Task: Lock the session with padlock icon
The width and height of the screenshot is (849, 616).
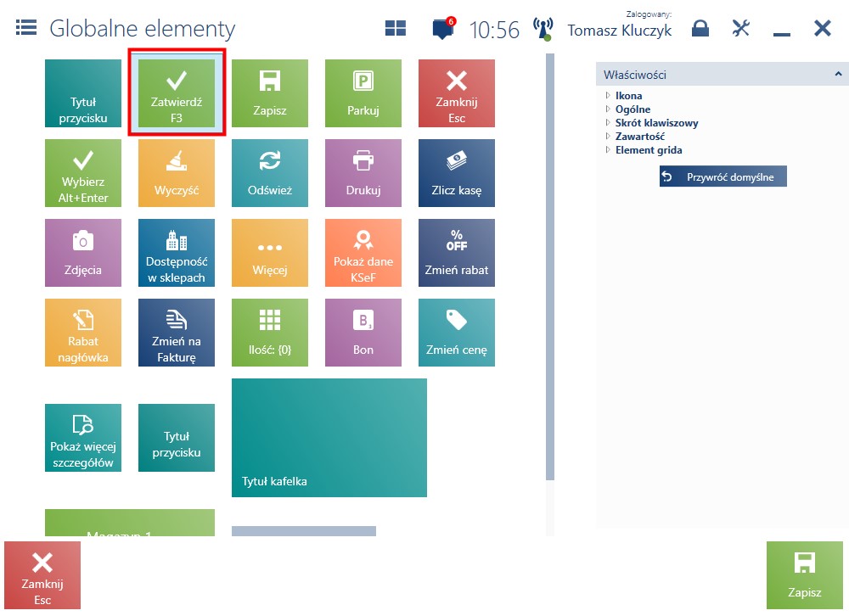Action: click(700, 28)
